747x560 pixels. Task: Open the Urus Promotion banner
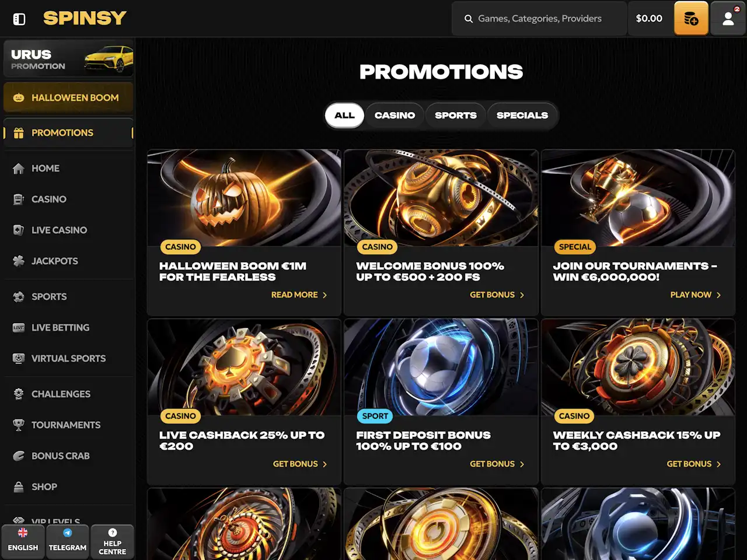point(69,58)
